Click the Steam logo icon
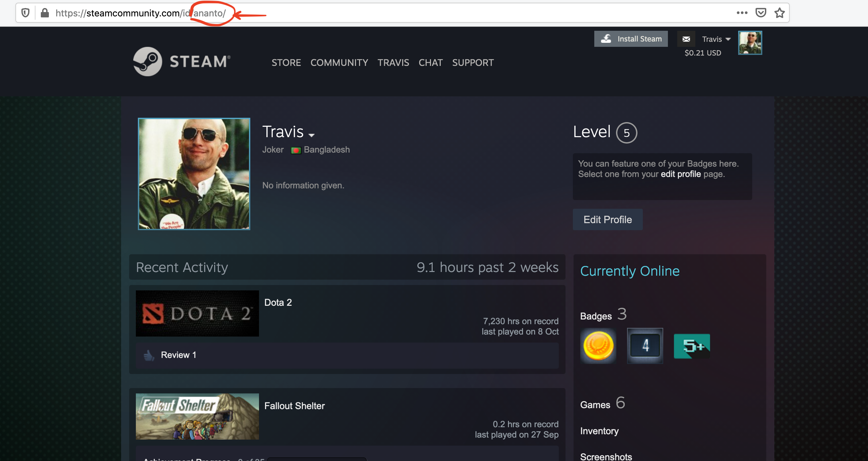The width and height of the screenshot is (868, 461). (x=148, y=61)
